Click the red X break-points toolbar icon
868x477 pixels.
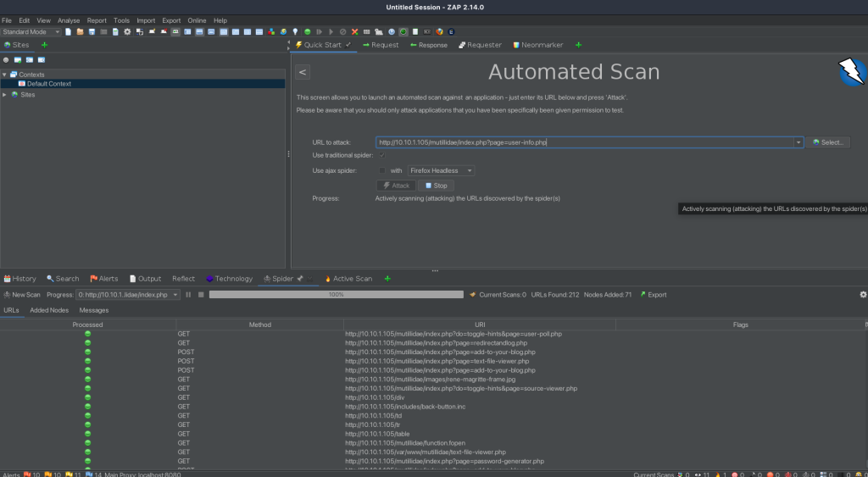point(354,32)
